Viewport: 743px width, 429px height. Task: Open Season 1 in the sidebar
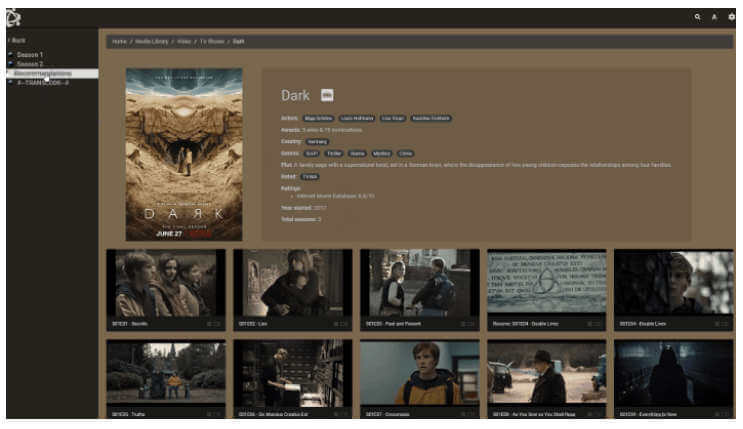[30, 55]
